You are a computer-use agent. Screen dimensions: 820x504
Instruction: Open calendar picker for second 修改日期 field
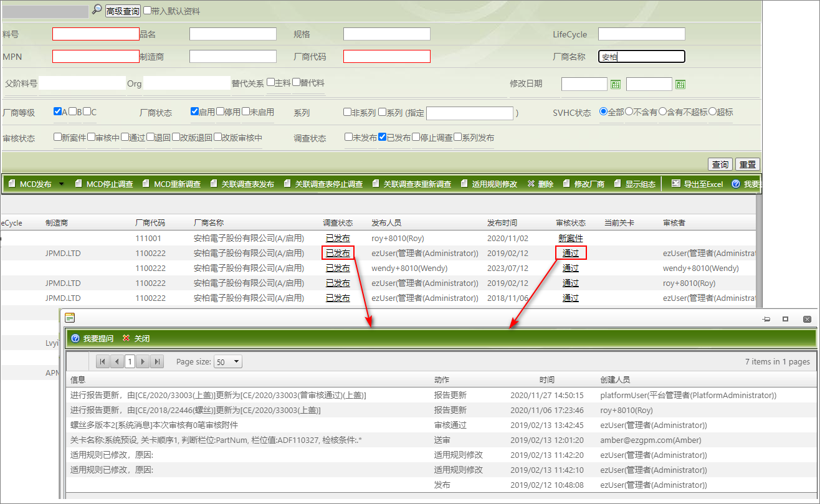(680, 84)
